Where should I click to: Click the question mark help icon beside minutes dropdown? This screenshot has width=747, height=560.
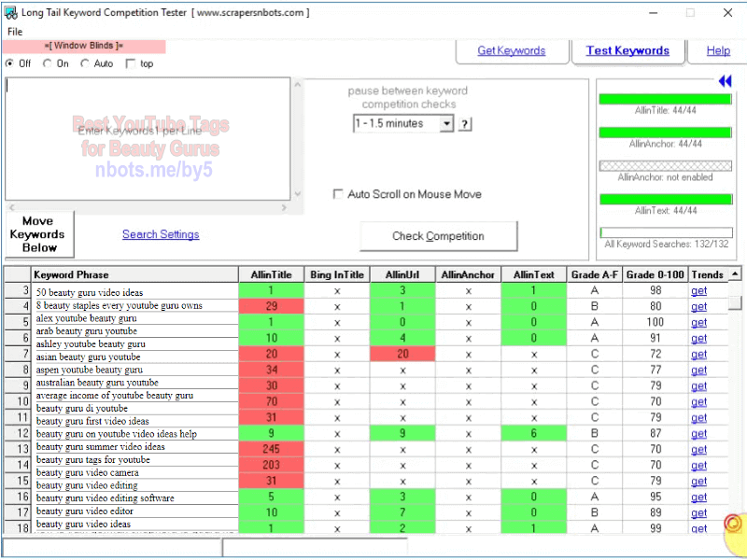click(464, 123)
